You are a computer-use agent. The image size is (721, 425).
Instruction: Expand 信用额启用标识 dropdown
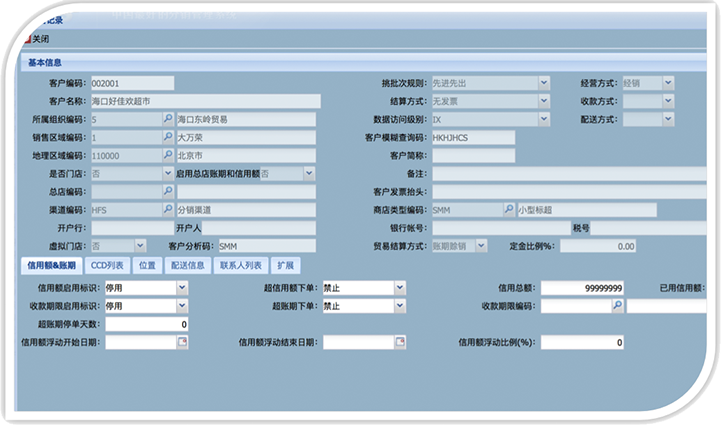pos(182,288)
